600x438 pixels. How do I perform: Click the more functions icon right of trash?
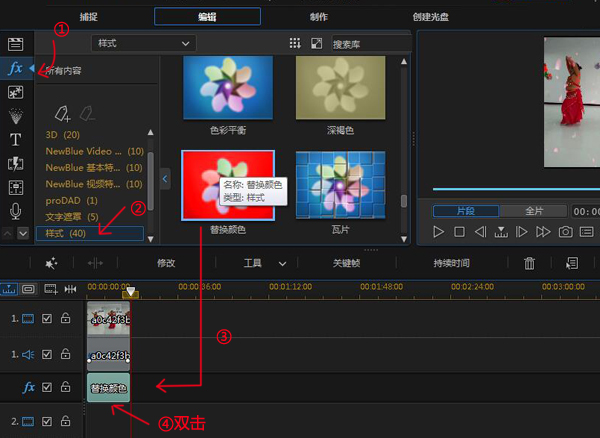click(x=572, y=263)
